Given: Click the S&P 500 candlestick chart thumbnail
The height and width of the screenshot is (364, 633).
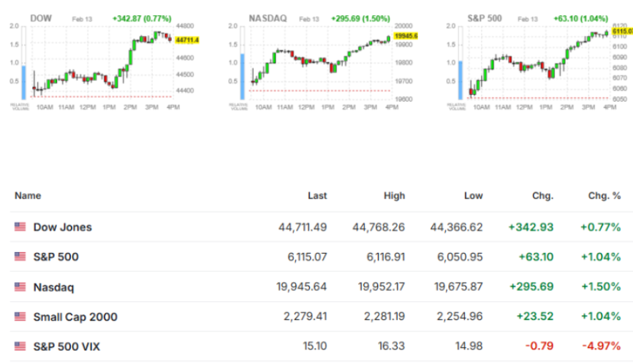Looking at the screenshot, I should point(538,62).
